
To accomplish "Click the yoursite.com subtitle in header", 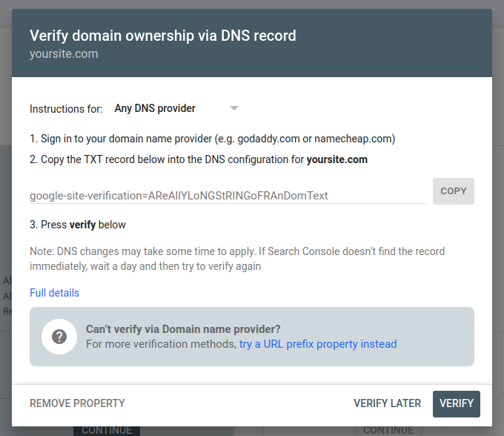I will [64, 54].
